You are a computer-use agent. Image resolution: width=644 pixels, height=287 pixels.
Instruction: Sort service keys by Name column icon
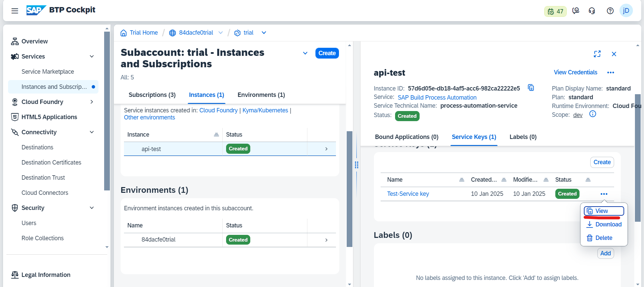coord(462,180)
